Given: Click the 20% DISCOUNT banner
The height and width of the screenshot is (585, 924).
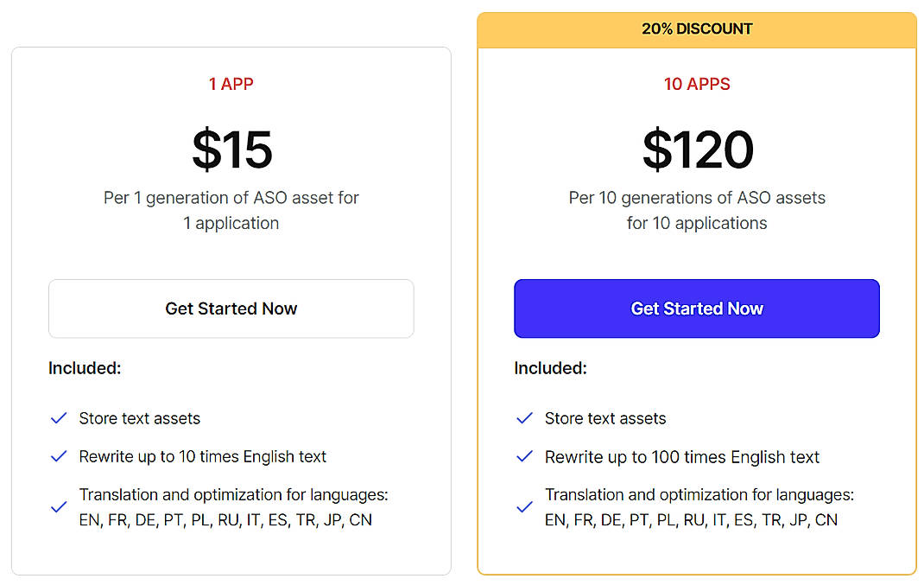Looking at the screenshot, I should [696, 29].
